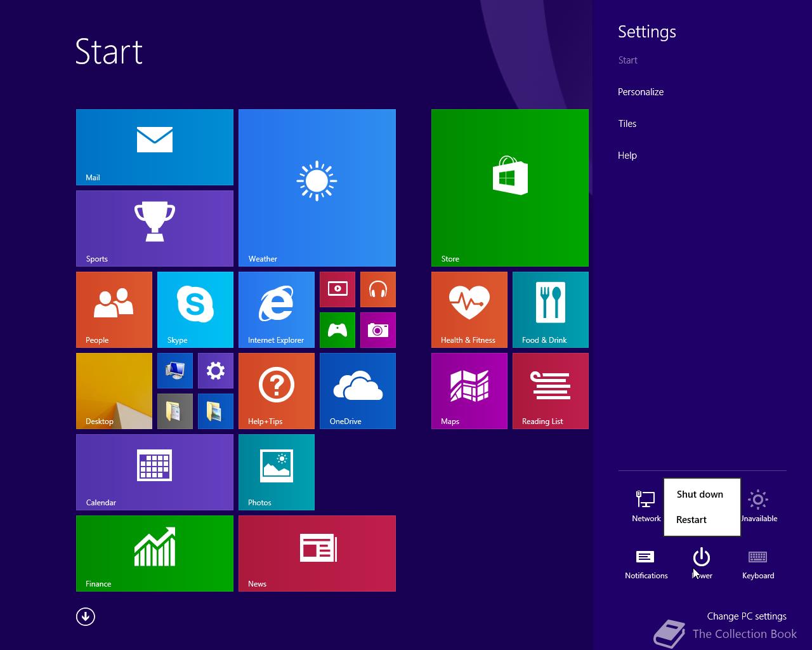Open the Camera small tile
The image size is (812, 650).
coord(378,330)
